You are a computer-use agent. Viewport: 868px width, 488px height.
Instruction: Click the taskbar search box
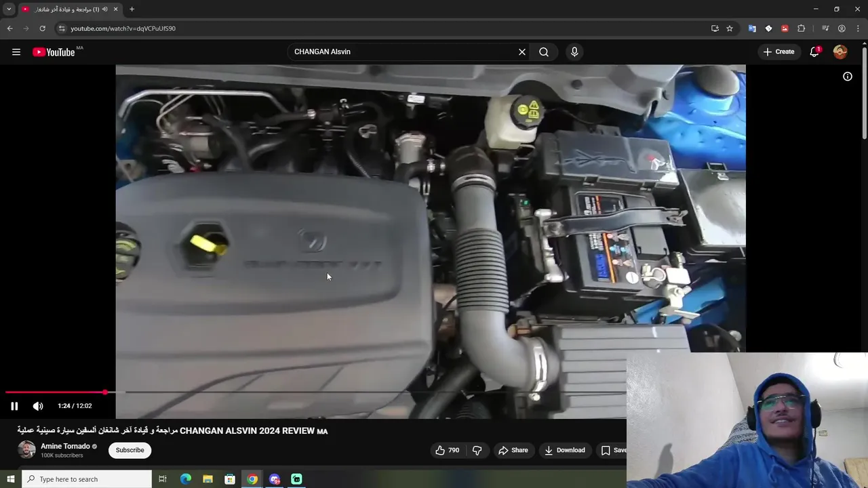(x=87, y=479)
